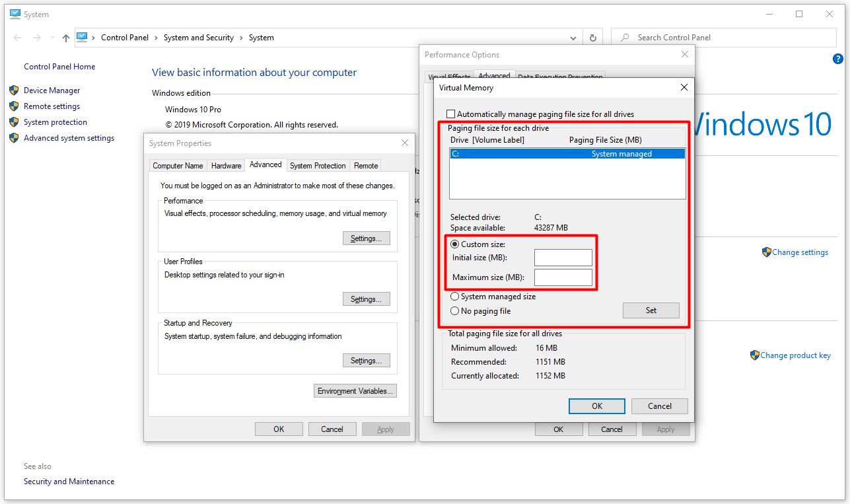850x504 pixels.
Task: Click Cancel in Performance Options window
Action: pyautogui.click(x=612, y=429)
